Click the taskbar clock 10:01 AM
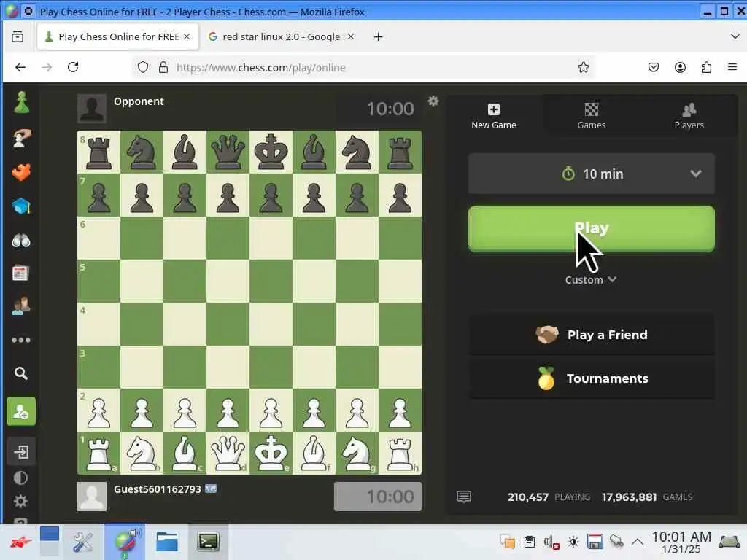The width and height of the screenshot is (747, 560). [681, 542]
